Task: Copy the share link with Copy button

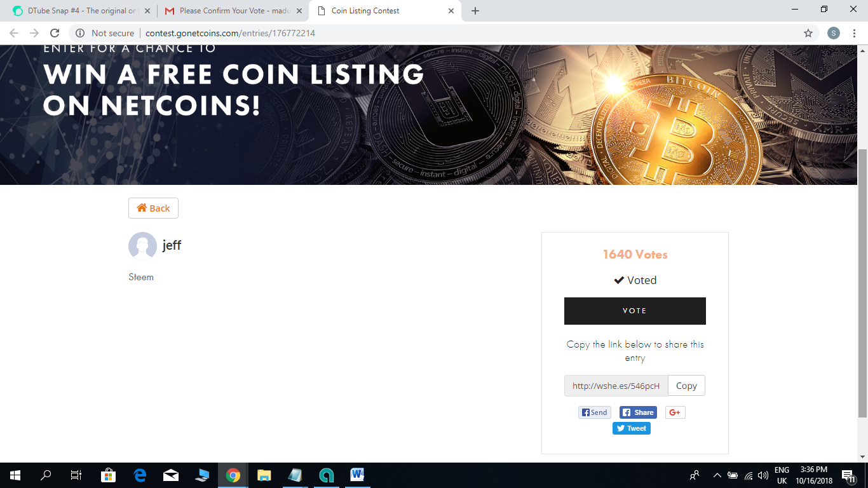Action: click(686, 386)
